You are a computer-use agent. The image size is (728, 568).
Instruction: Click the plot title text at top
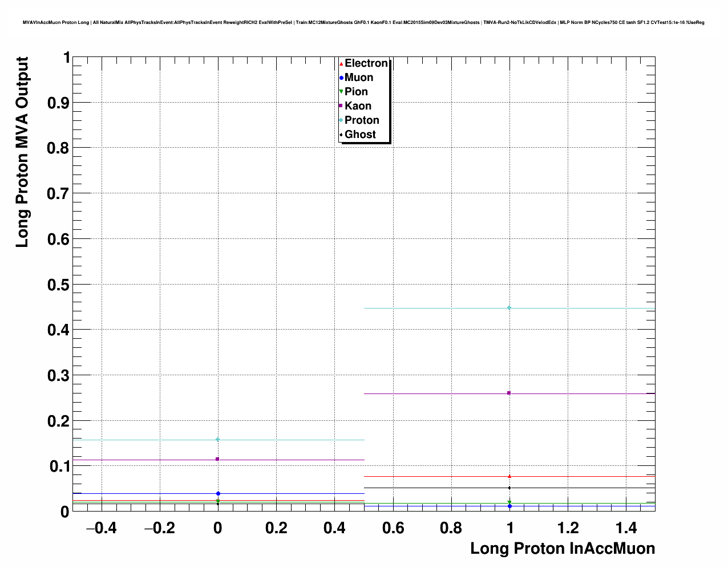tap(363, 22)
